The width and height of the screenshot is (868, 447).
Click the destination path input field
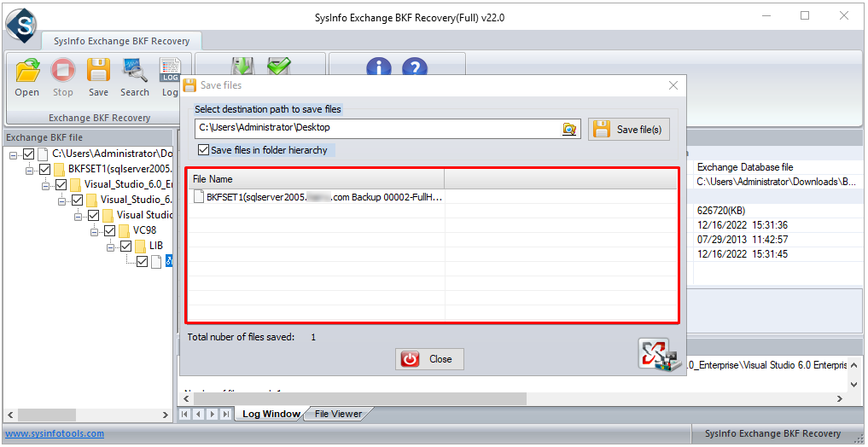pos(376,128)
